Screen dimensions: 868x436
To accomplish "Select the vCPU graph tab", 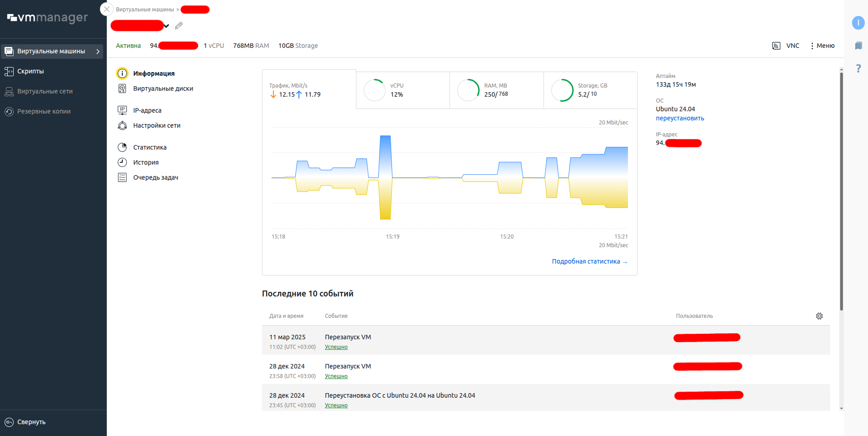I will pos(403,90).
